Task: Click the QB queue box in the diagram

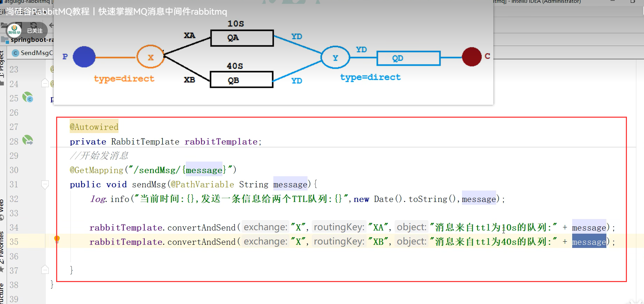Action: point(242,80)
